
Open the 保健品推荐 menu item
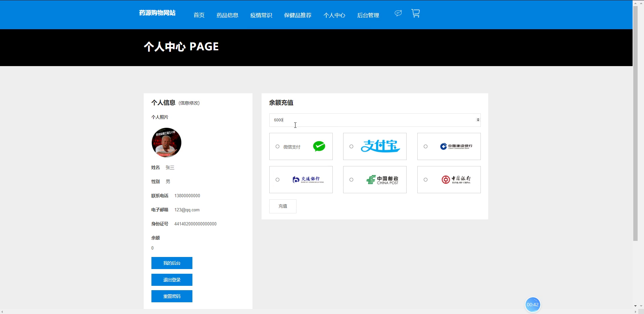(x=297, y=15)
